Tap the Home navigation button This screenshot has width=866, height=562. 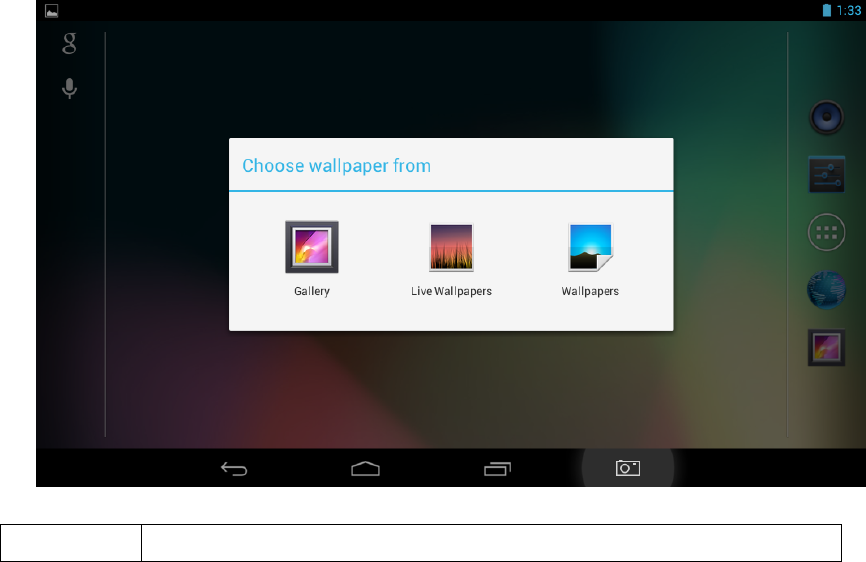click(x=365, y=469)
